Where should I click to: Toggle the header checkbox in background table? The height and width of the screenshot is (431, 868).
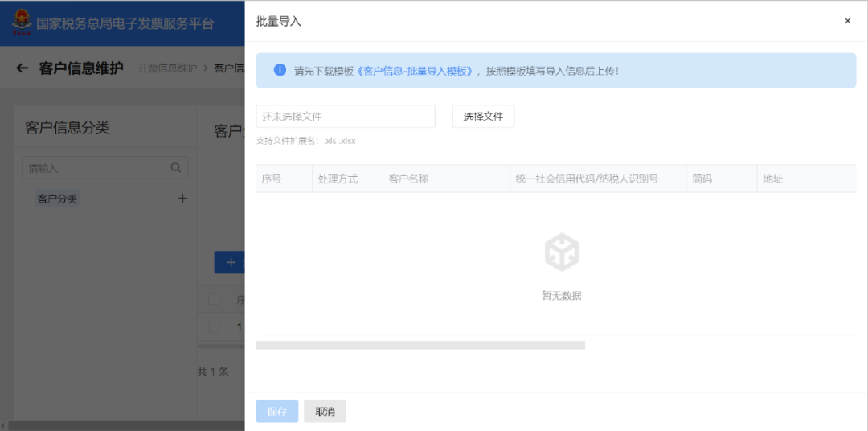(214, 300)
